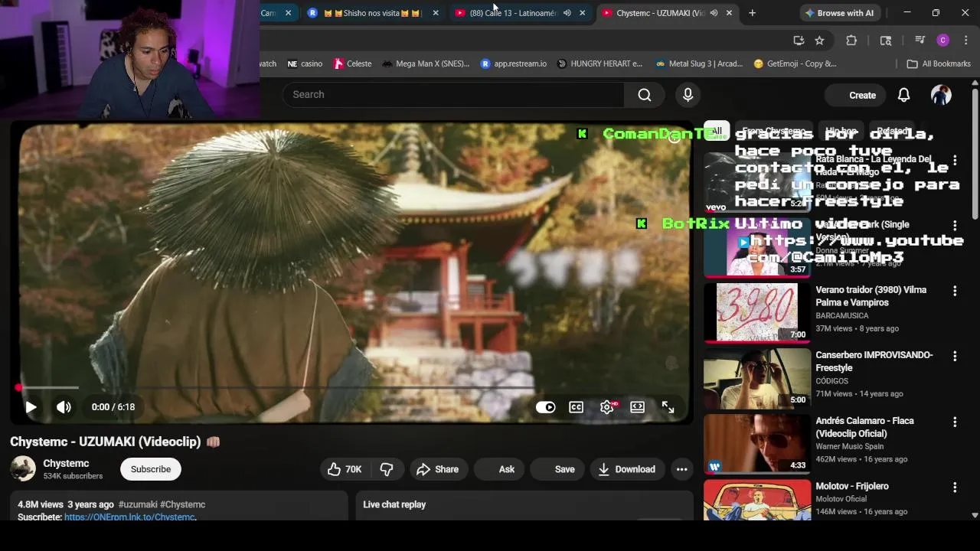Close the Calle 13 tab
This screenshot has width=980, height=551.
click(x=582, y=13)
